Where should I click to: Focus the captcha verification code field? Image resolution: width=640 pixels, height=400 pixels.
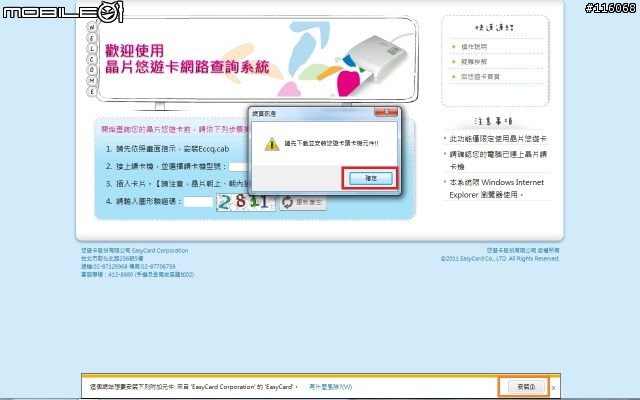(198, 202)
